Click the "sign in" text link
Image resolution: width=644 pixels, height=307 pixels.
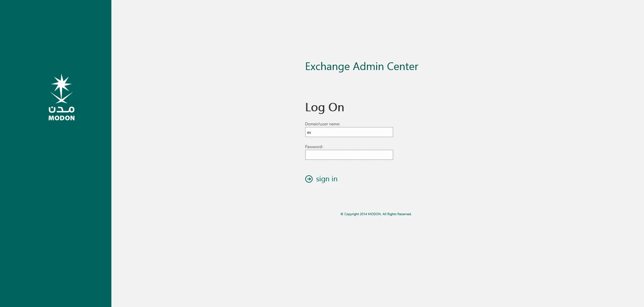(x=326, y=179)
